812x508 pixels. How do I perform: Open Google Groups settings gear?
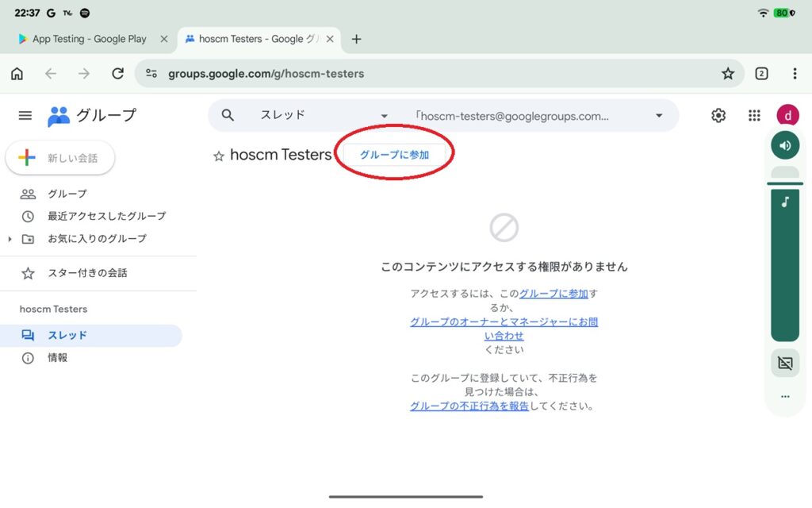coord(718,115)
